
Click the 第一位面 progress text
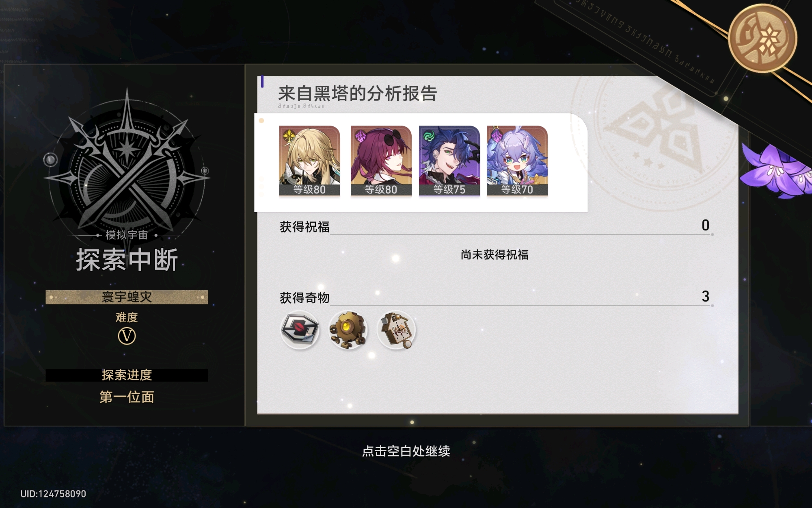(127, 397)
